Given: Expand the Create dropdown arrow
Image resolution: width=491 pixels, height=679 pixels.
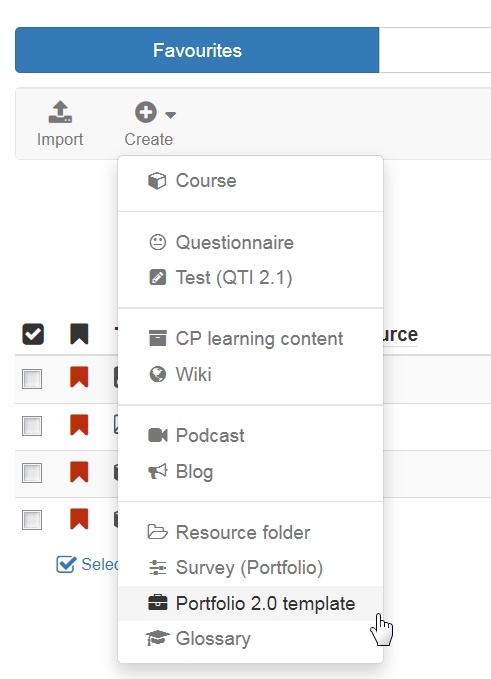Looking at the screenshot, I should coord(171,115).
